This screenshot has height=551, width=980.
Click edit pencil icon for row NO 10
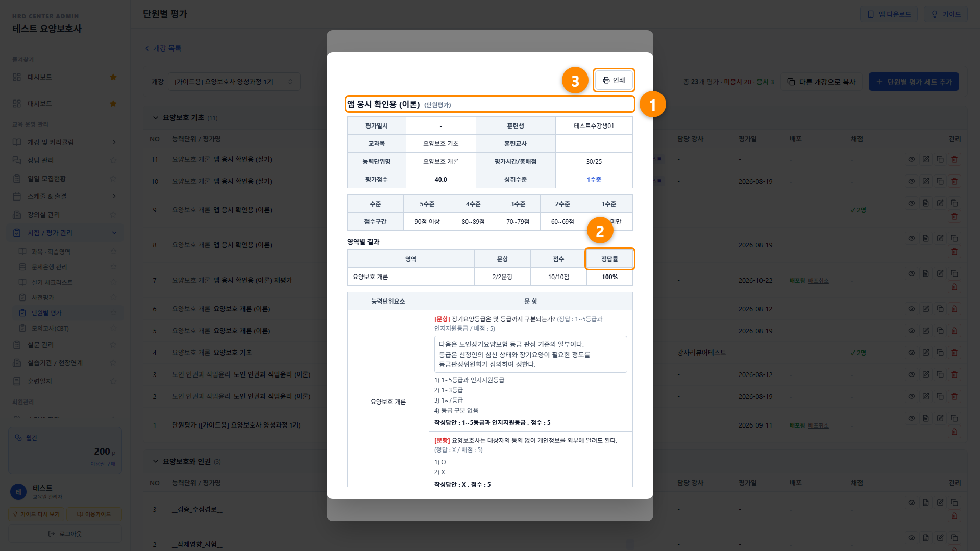[925, 181]
